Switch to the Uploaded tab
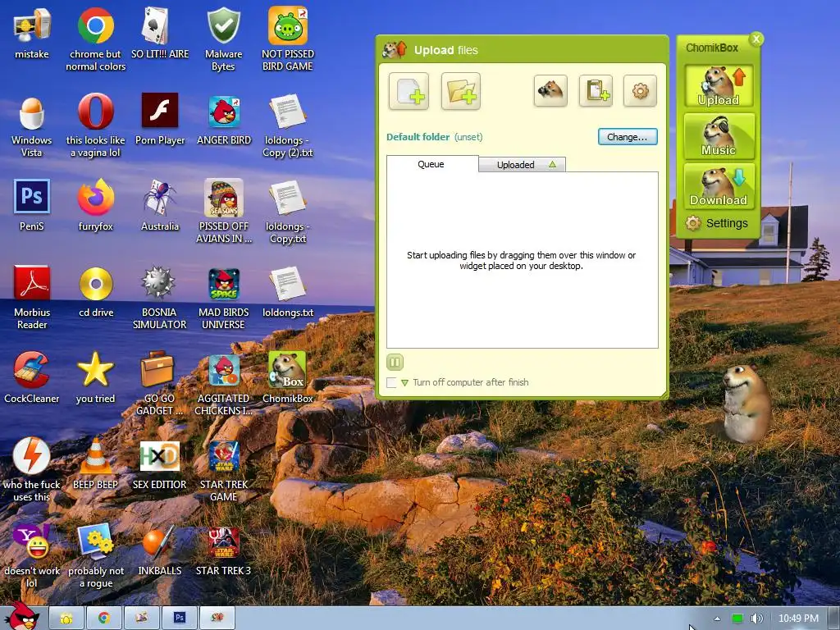The height and width of the screenshot is (630, 840). 522,164
